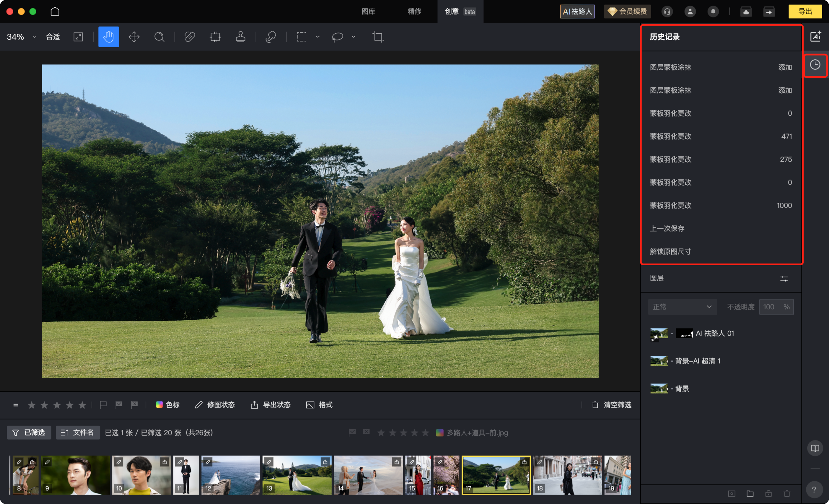Select the band-aid healing tool
The width and height of the screenshot is (829, 504).
tap(190, 37)
